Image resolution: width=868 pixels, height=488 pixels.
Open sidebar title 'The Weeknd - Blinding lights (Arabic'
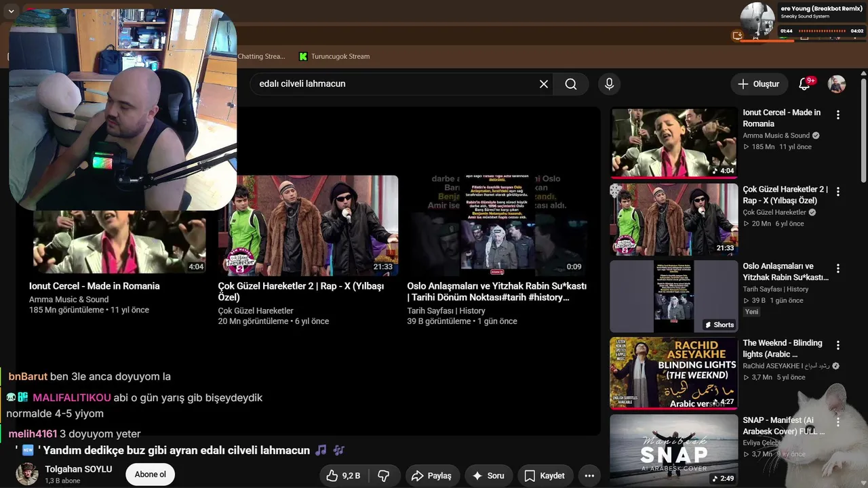[782, 348]
